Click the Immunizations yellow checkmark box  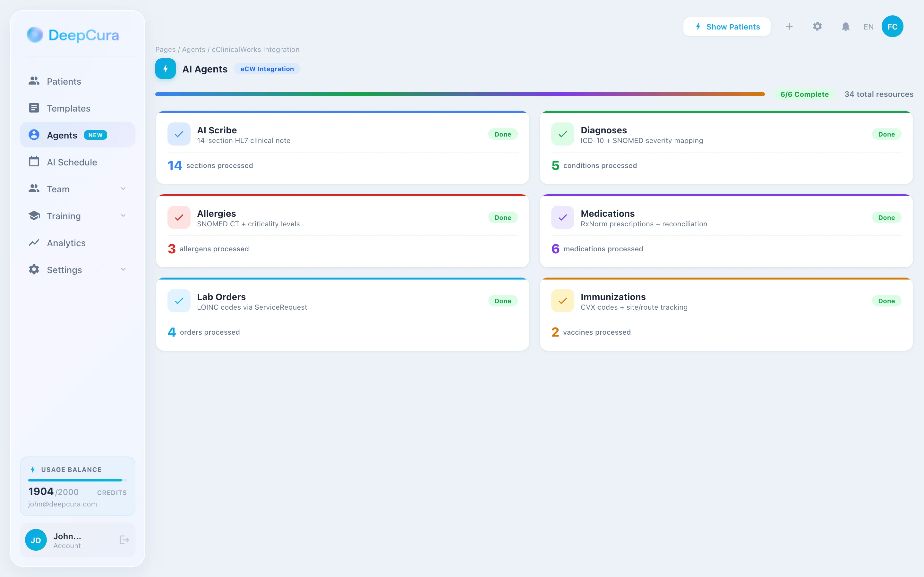tap(562, 301)
